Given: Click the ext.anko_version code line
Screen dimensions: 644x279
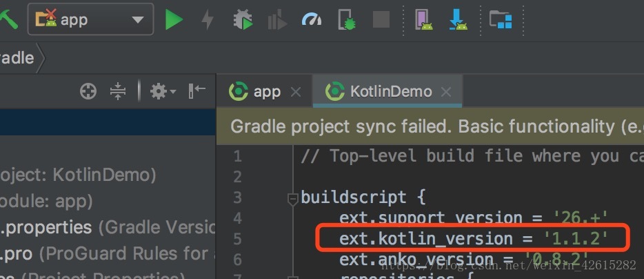Looking at the screenshot, I should click(464, 260).
